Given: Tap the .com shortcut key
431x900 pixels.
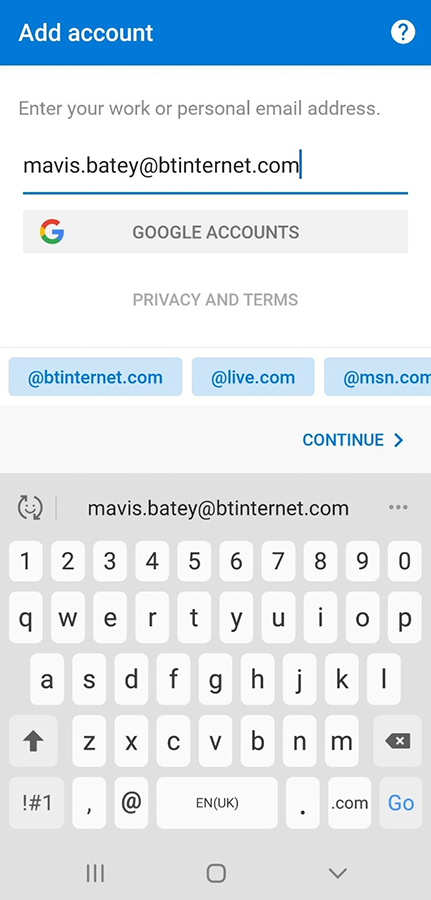Looking at the screenshot, I should (x=350, y=803).
